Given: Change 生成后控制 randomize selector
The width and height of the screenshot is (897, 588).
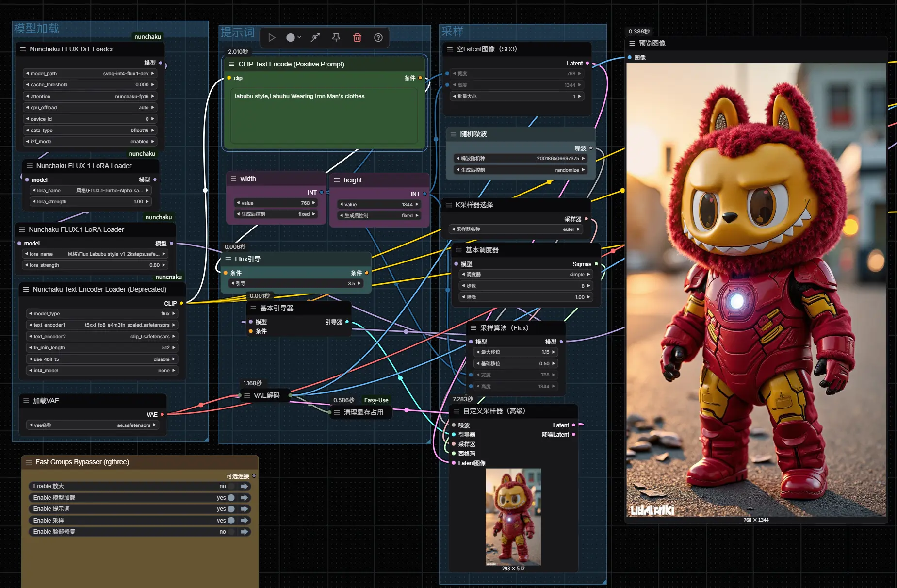Looking at the screenshot, I should coord(521,170).
